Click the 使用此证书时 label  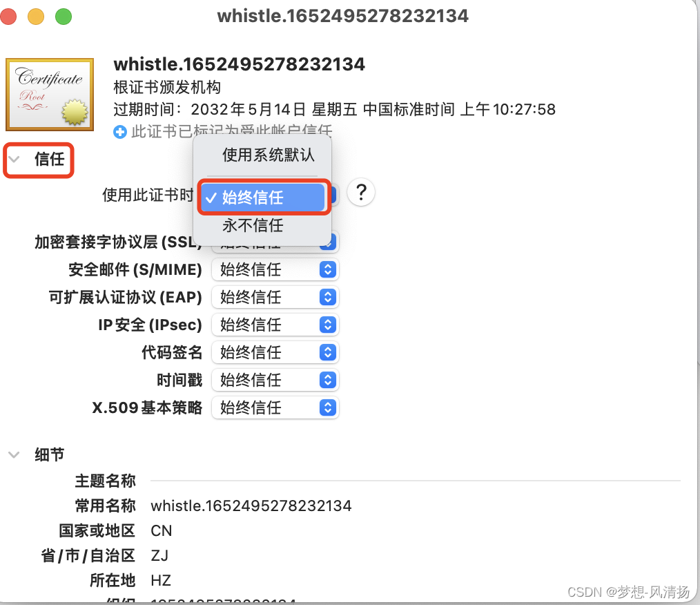pos(147,195)
